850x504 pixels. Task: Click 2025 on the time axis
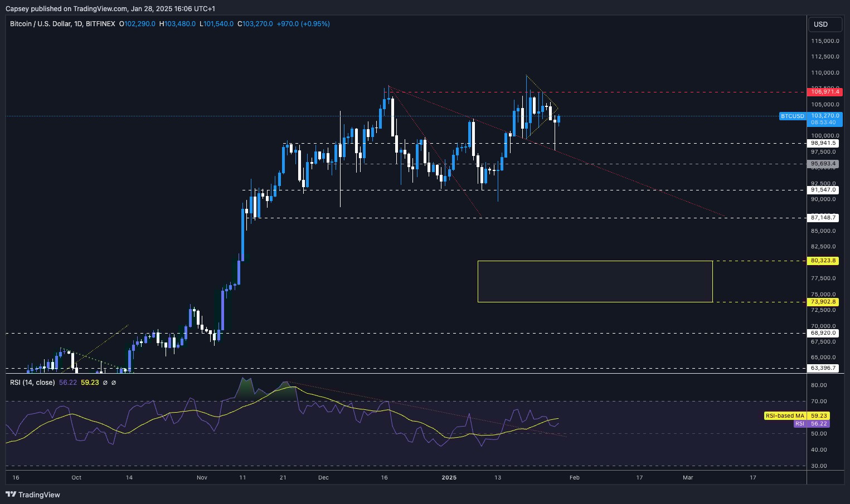[x=449, y=478]
